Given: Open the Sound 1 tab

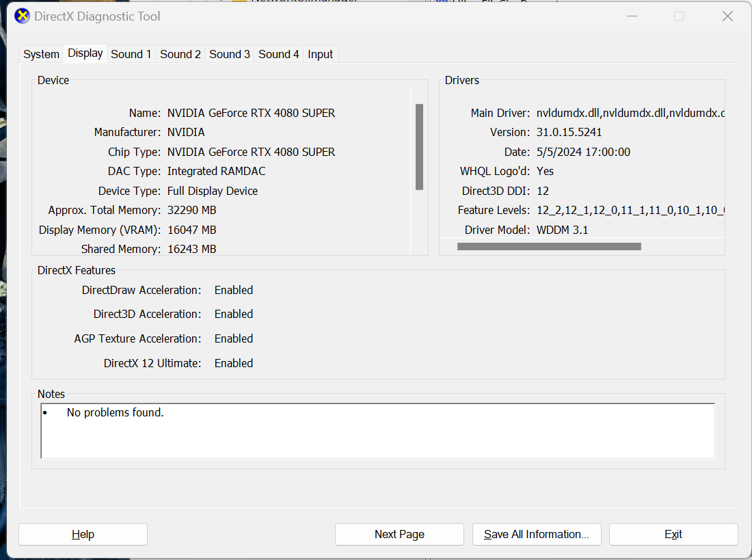Looking at the screenshot, I should click(x=131, y=54).
